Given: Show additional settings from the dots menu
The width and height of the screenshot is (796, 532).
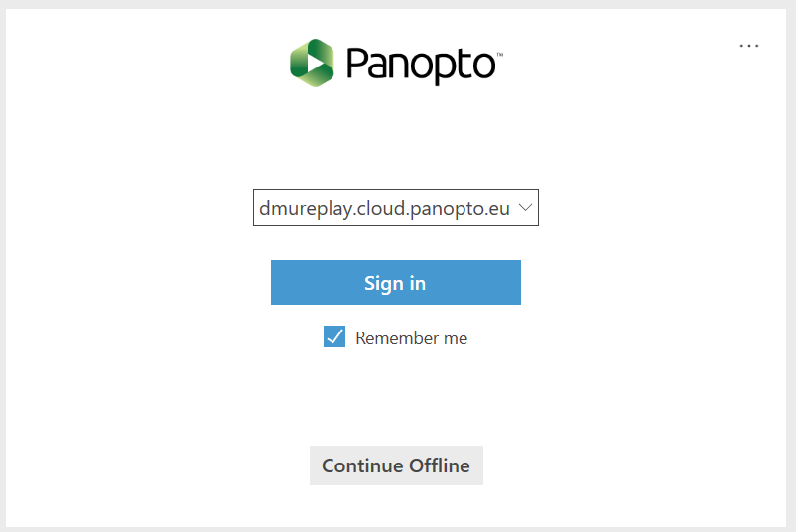Looking at the screenshot, I should pos(748,46).
